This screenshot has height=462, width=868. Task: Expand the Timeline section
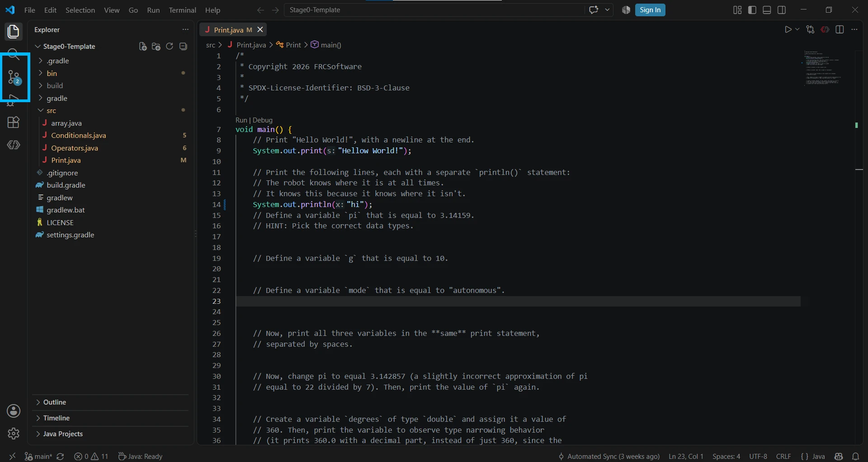pyautogui.click(x=111, y=418)
